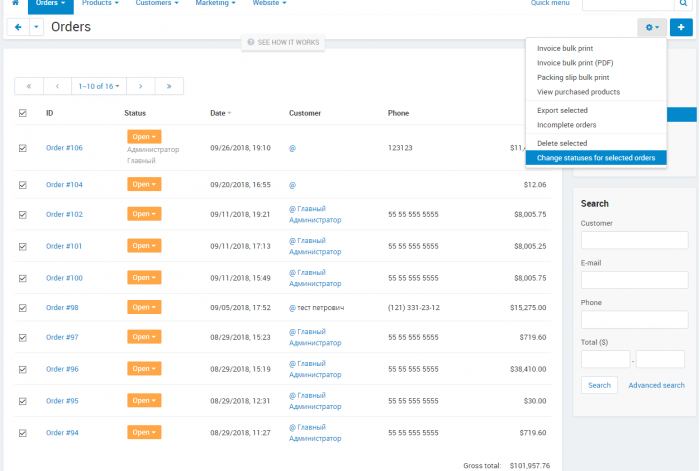Open the 1–10 of 16 items-per-page dropdown
Screen dimensions: 700x471
(99, 86)
